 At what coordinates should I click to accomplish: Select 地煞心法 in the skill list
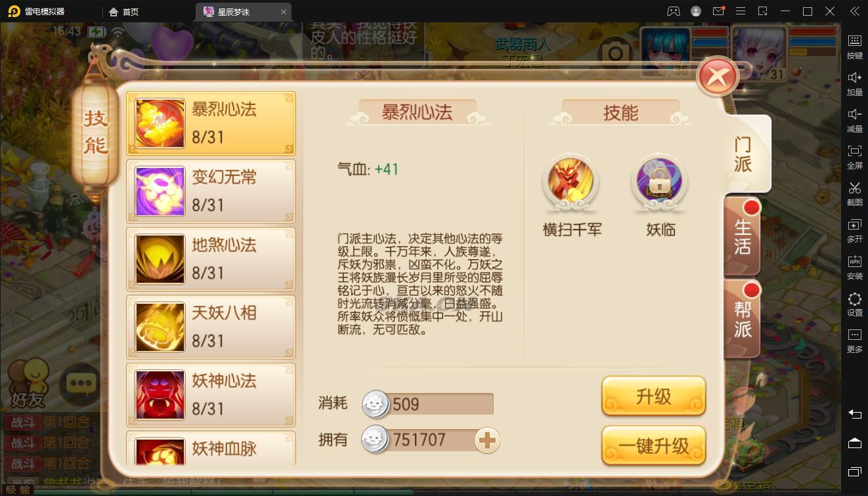[211, 259]
